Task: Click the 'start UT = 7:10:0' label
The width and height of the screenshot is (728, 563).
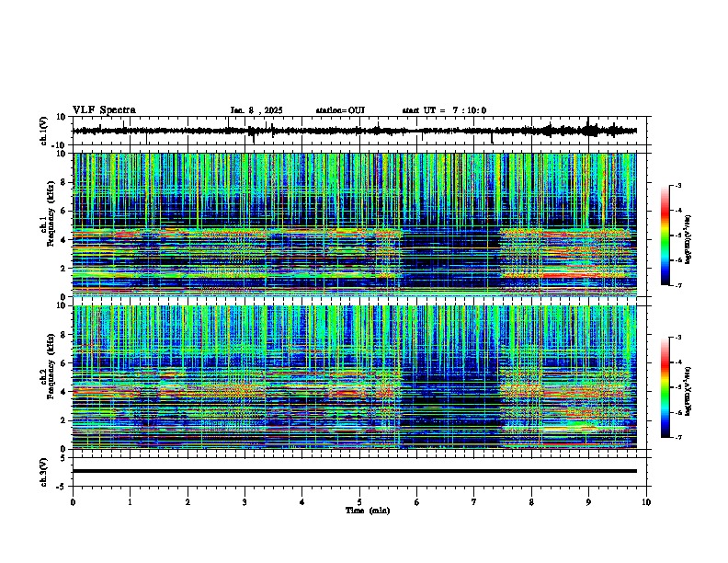Action: [x=444, y=110]
